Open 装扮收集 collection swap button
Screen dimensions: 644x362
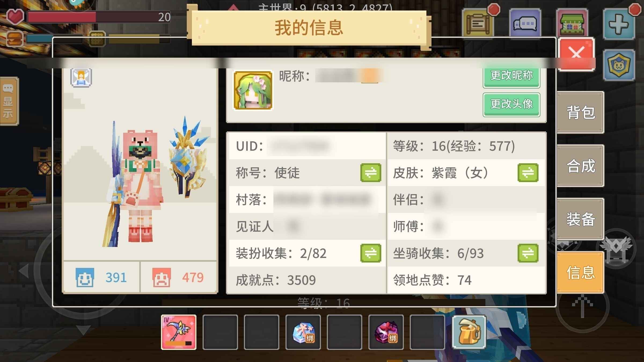371,253
